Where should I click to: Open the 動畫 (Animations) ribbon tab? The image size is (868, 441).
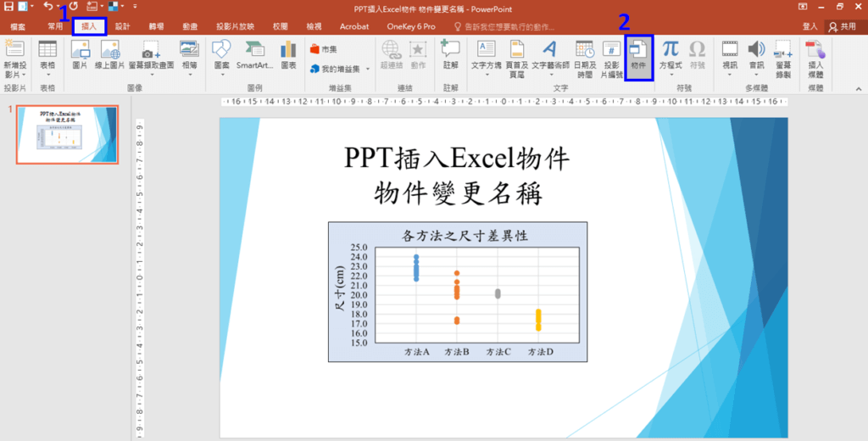[x=191, y=26]
